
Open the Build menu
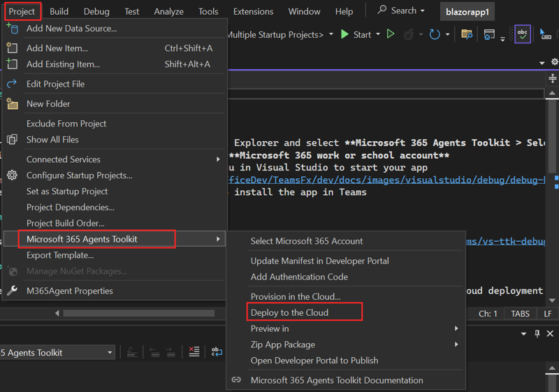tap(59, 11)
